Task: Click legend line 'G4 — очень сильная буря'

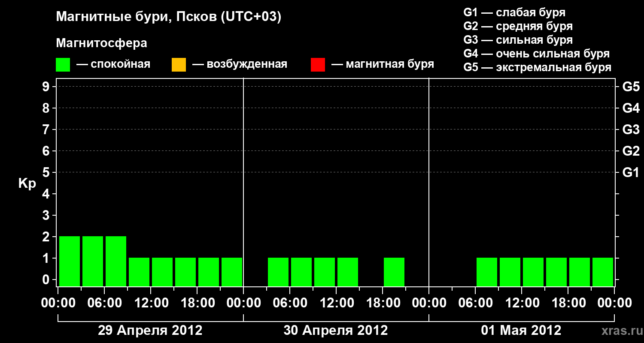Action: 536,54
